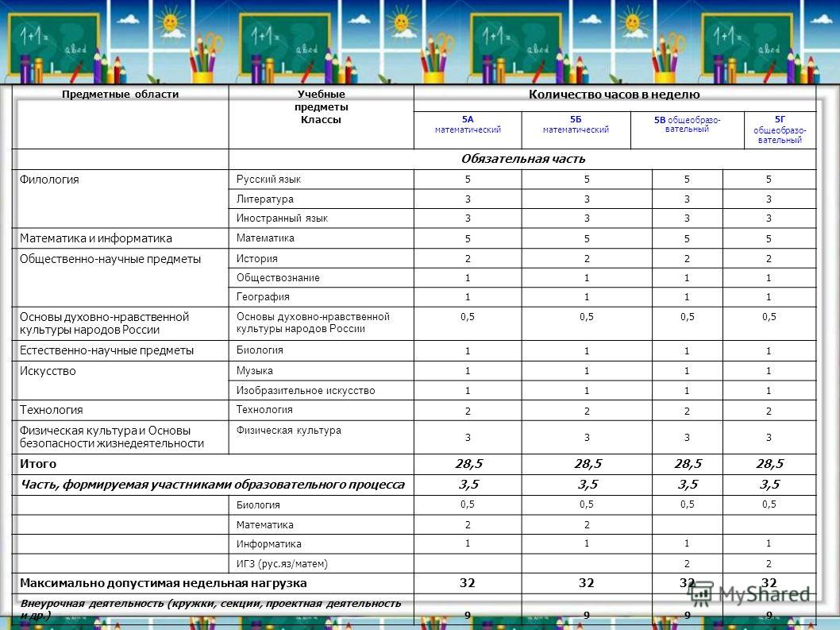Click the additional Математика value 2 for 5А
This screenshot has height=630, width=840.
click(x=468, y=524)
